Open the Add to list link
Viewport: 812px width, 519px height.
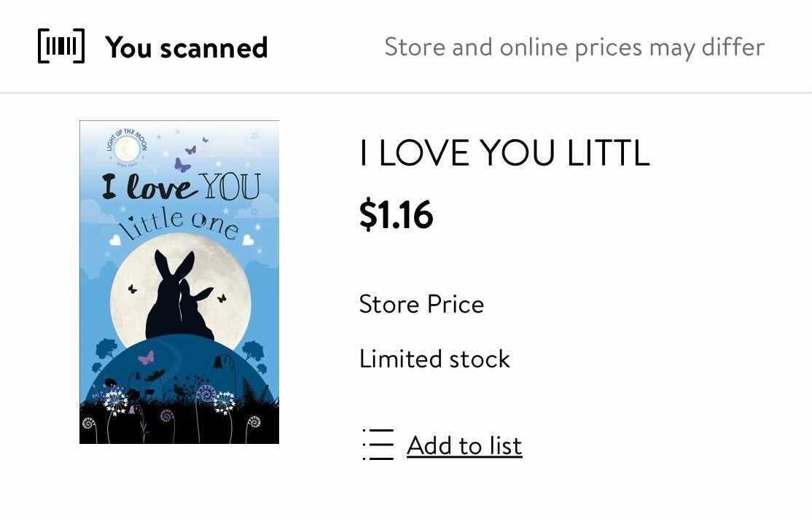[464, 446]
